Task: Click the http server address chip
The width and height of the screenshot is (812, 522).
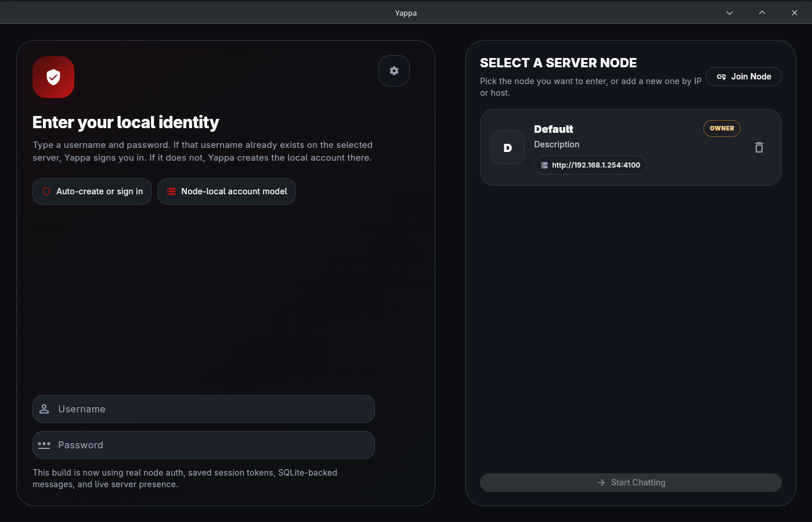Action: 590,165
